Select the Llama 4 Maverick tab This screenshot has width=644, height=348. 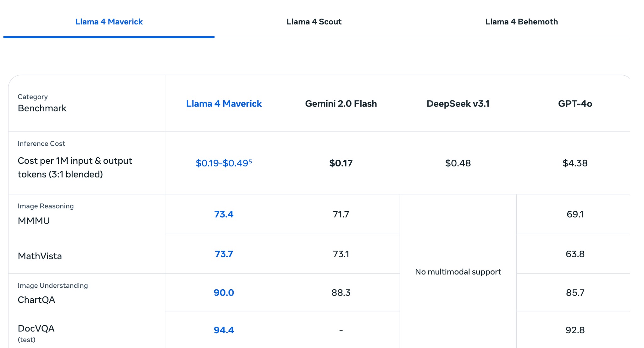[x=109, y=22]
